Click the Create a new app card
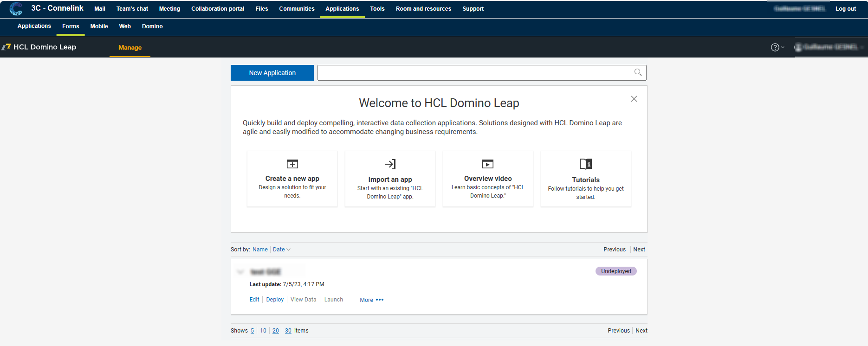This screenshot has height=346, width=868. coord(292,179)
